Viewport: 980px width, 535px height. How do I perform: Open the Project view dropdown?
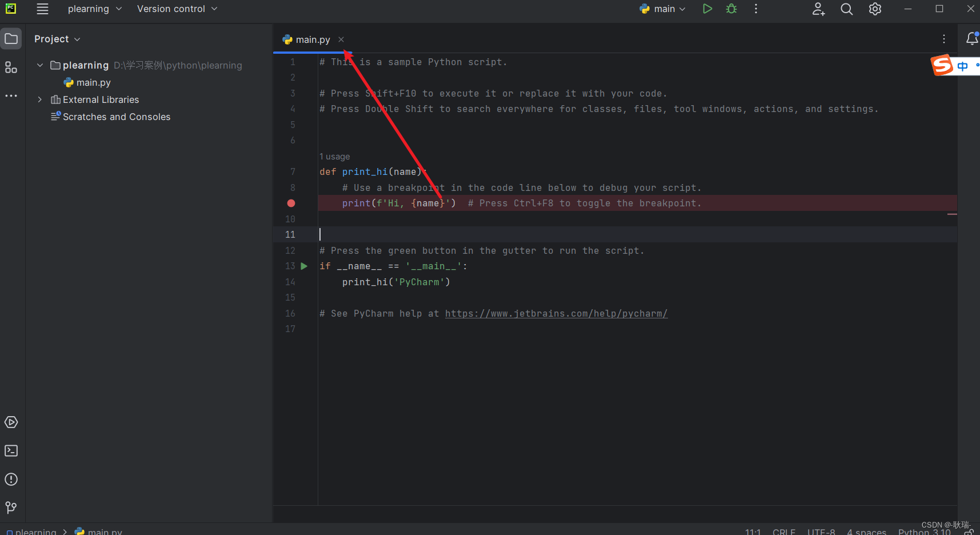tap(57, 39)
